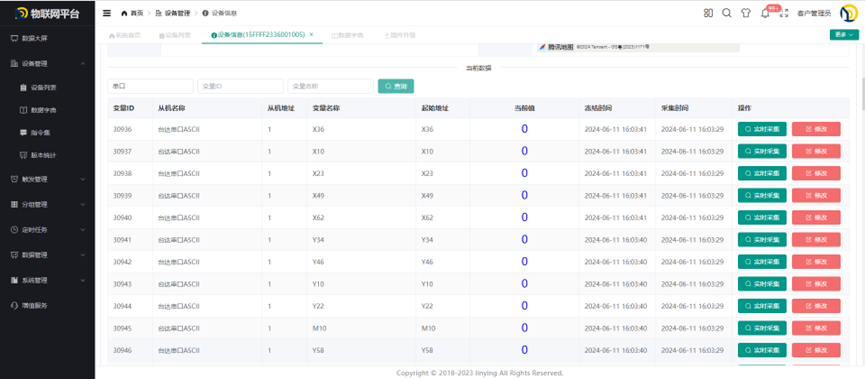Switch to the 数据字典 tab
This screenshot has height=379, width=865.
pyautogui.click(x=348, y=35)
